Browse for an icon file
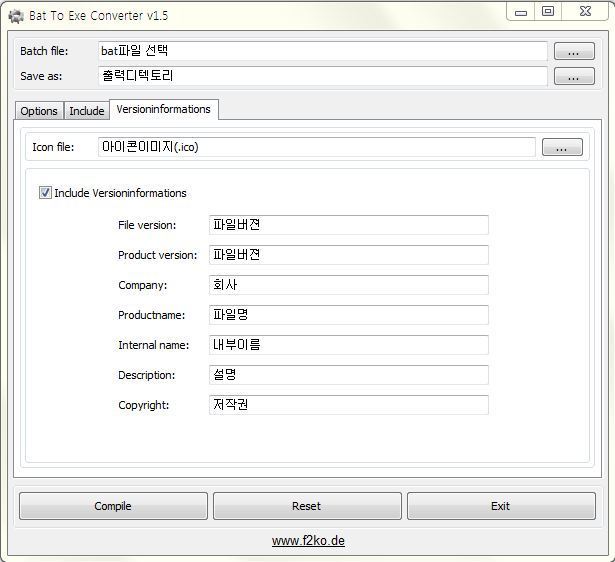Screen dimensions: 615x562 [x=562, y=147]
